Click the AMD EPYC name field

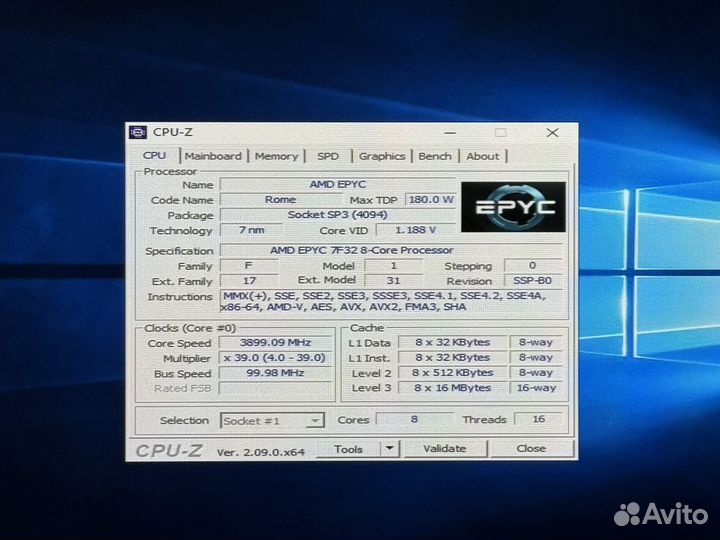point(338,185)
